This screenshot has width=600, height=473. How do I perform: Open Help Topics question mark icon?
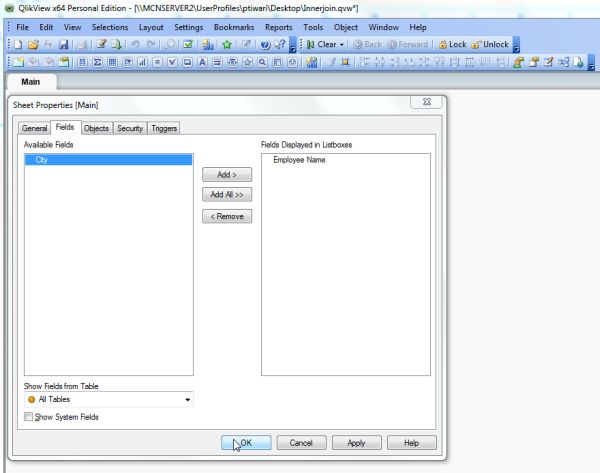265,44
